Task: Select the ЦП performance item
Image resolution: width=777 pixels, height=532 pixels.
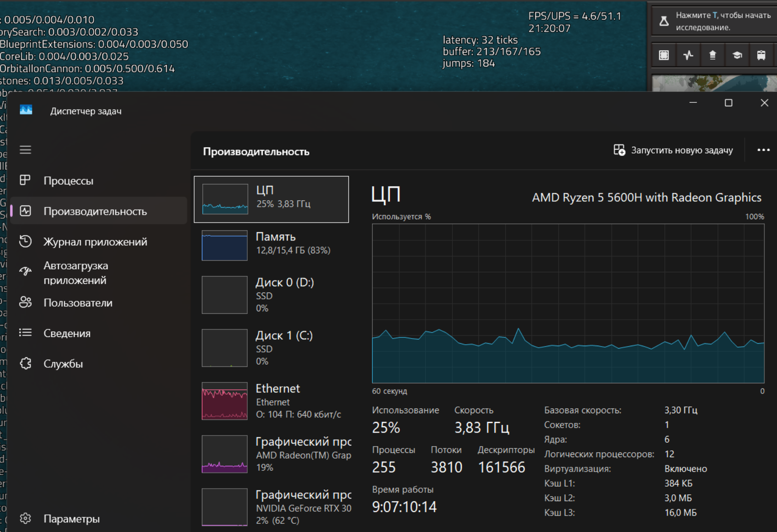Action: (x=271, y=199)
